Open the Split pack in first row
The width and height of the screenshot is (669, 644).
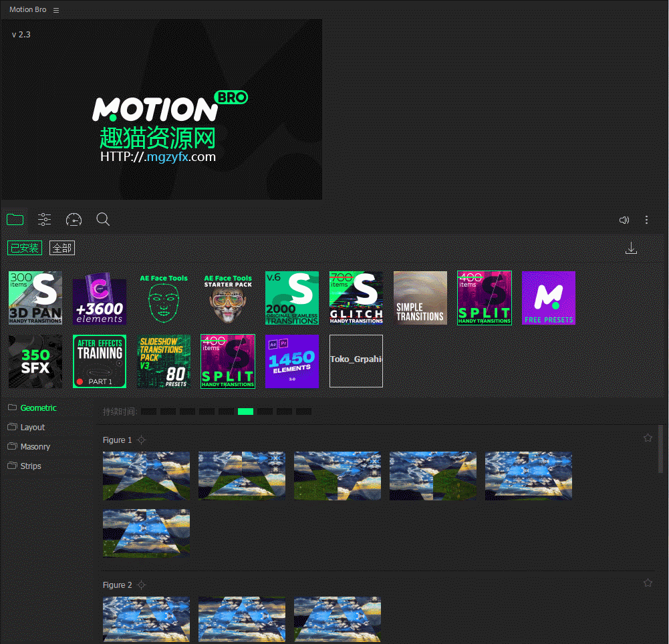485,298
